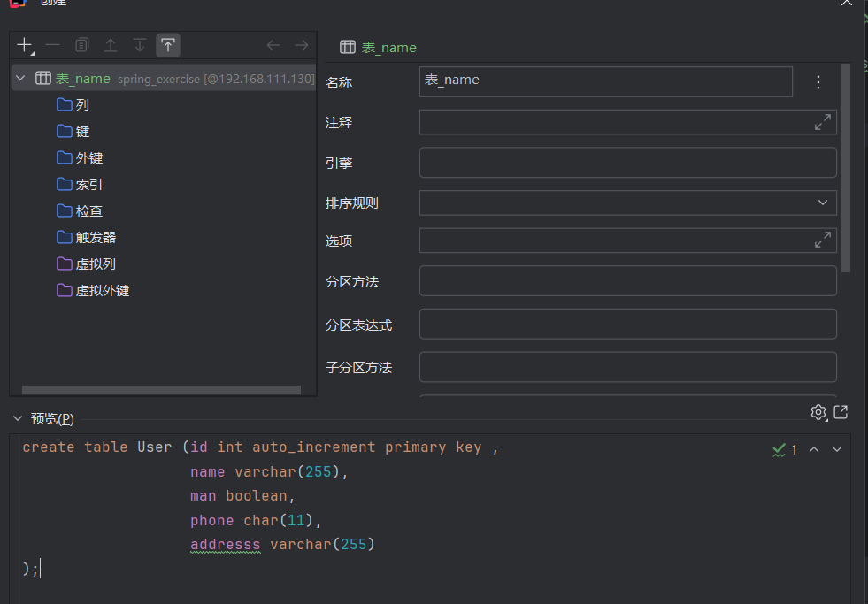Click the move up arrow icon

coord(111,45)
